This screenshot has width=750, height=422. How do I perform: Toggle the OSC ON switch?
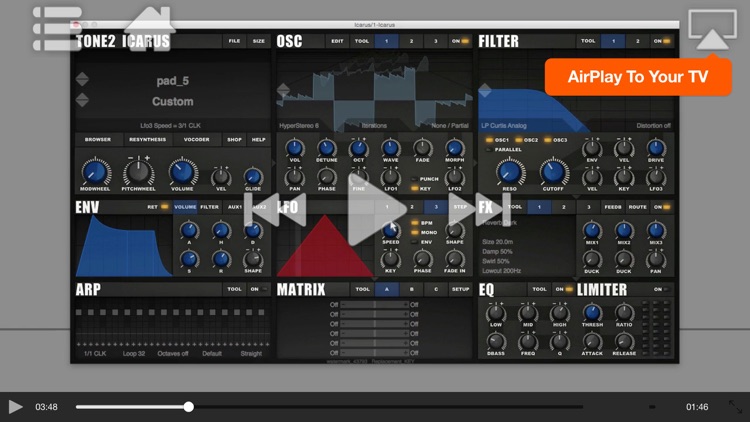tap(460, 41)
